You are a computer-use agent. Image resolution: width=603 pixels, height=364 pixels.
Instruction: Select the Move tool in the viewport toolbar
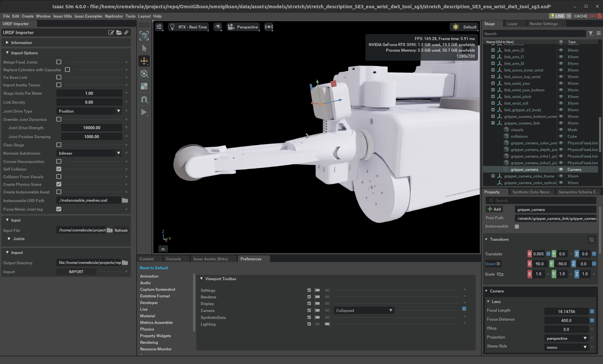click(144, 61)
